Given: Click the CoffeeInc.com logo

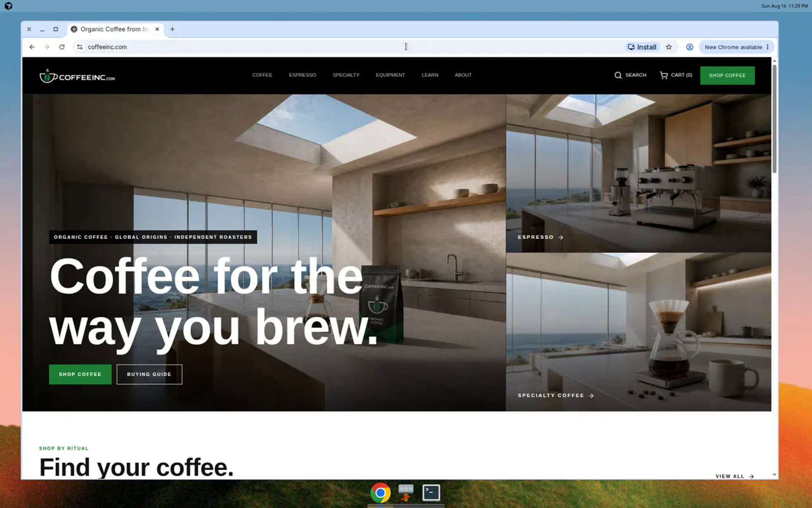Looking at the screenshot, I should [x=77, y=76].
